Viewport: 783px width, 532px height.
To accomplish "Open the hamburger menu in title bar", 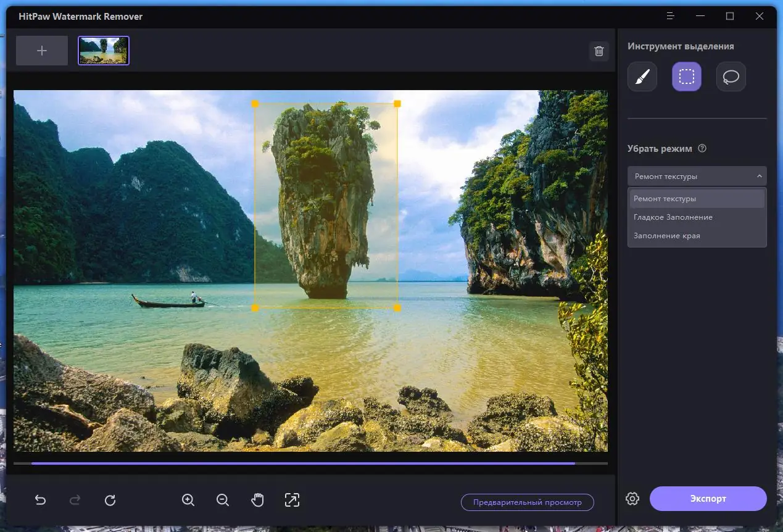I will coord(671,16).
